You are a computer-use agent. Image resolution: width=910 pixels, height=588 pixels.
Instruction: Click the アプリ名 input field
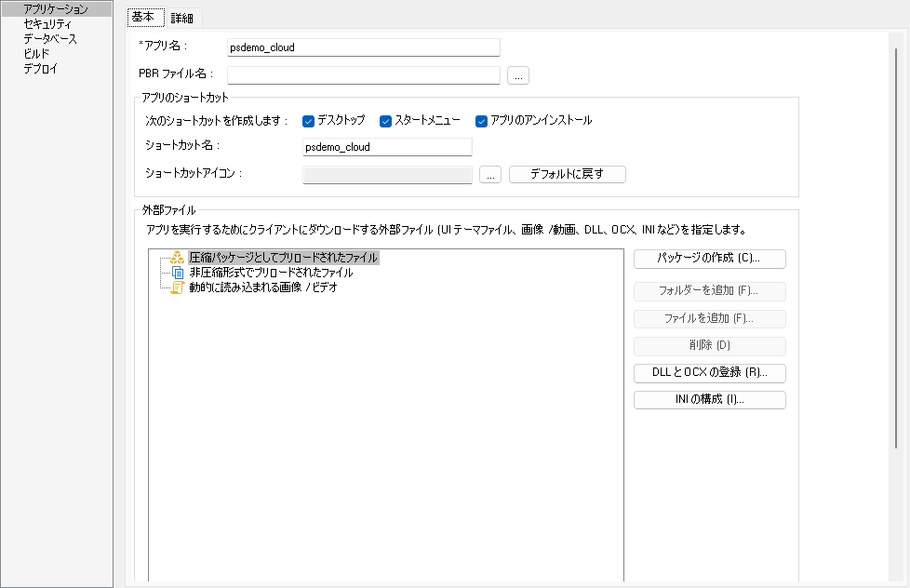(363, 47)
